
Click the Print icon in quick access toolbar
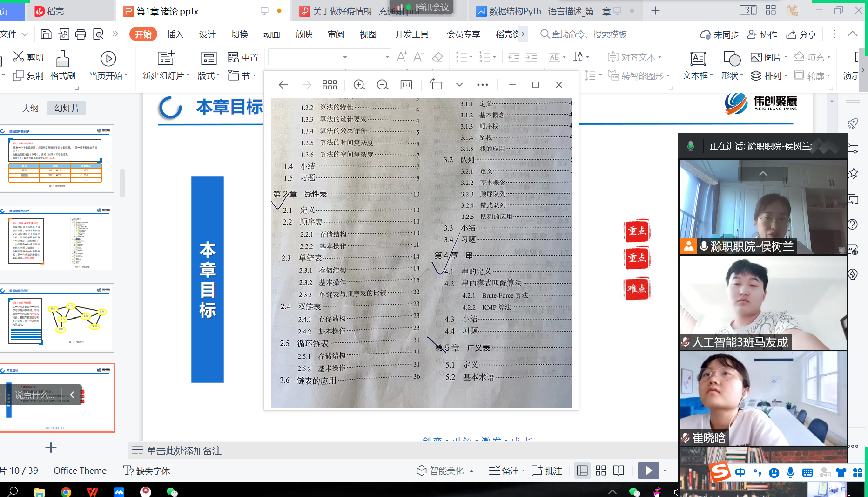point(81,34)
